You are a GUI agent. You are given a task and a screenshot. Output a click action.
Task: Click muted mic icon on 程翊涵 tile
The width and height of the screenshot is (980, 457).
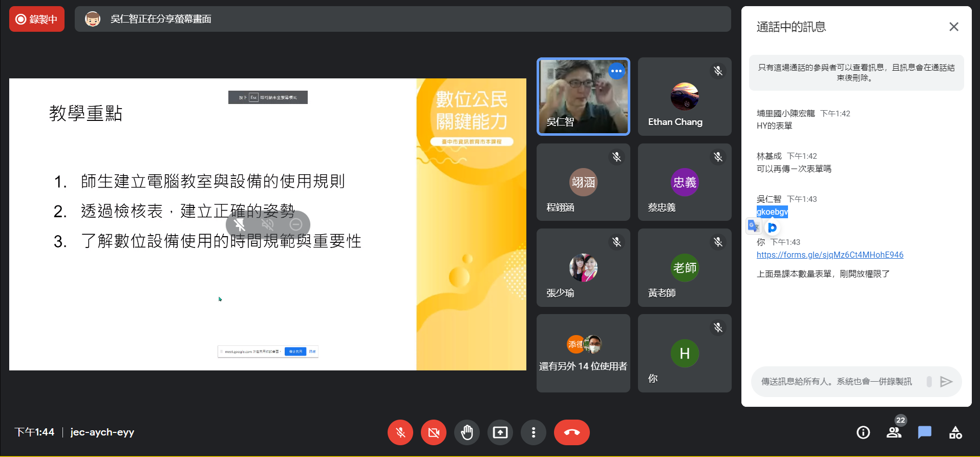point(616,157)
